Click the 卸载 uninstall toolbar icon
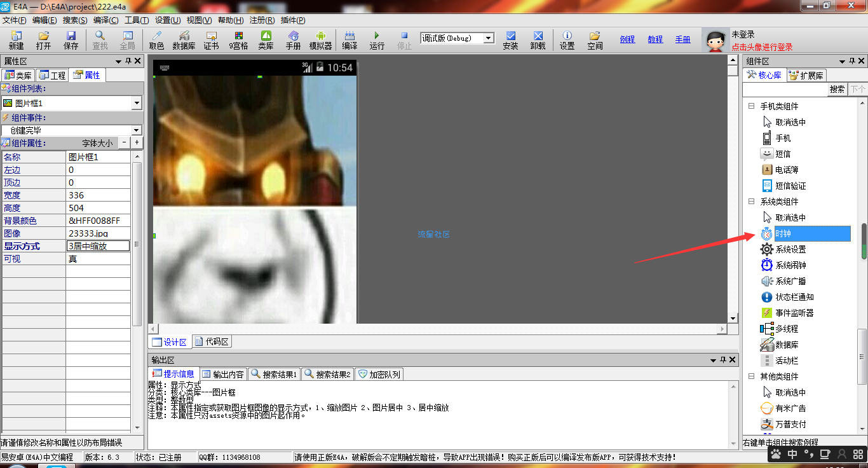The image size is (868, 468). point(538,40)
